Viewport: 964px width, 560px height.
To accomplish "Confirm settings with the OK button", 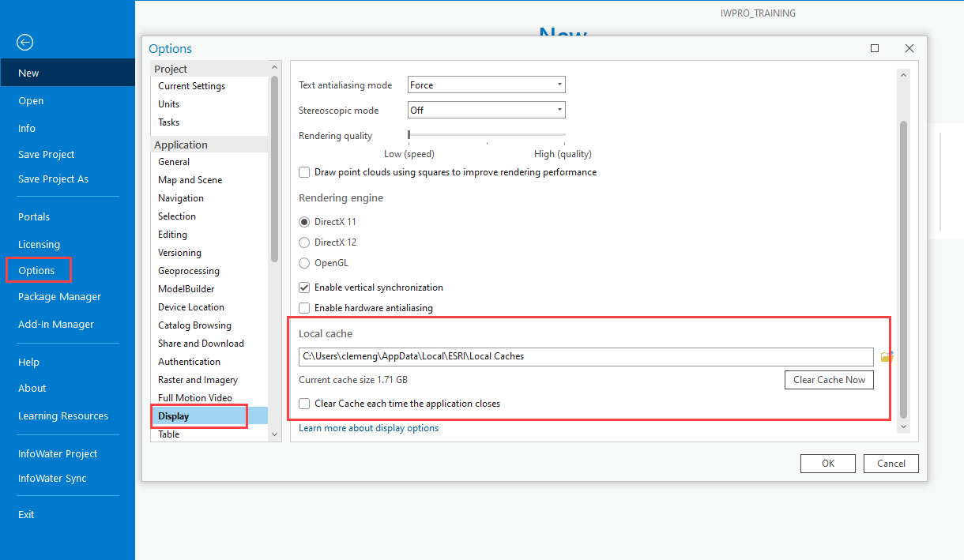I will pos(827,463).
